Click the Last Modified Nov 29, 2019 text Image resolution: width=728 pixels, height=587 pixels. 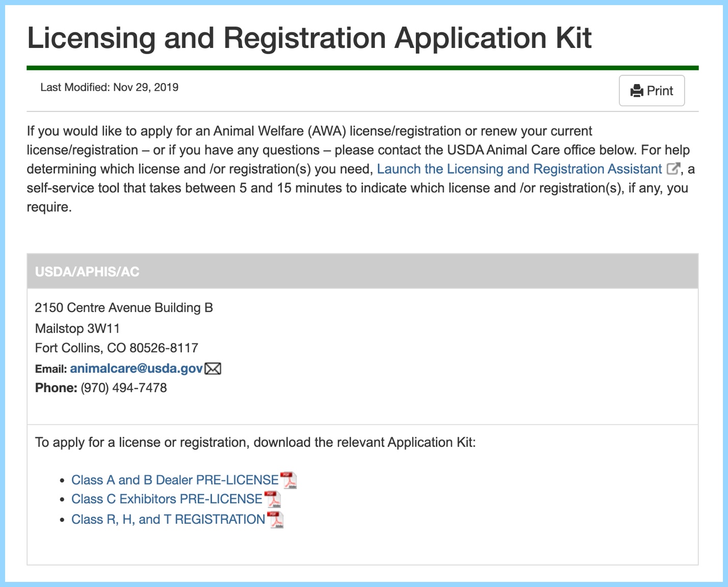coord(109,87)
